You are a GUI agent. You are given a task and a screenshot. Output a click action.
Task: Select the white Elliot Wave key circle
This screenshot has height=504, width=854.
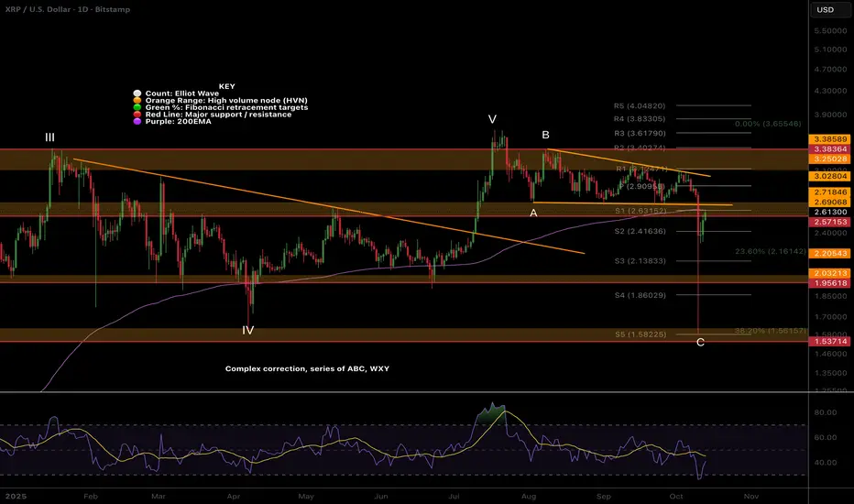tap(137, 93)
